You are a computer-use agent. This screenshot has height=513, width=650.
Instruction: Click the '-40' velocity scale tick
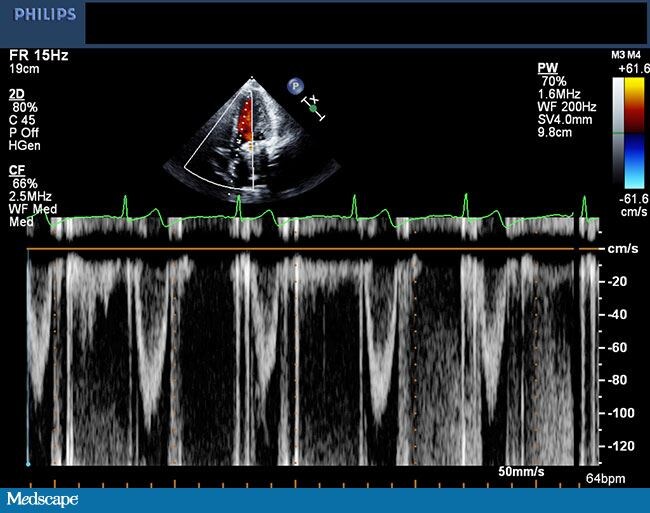tap(617, 315)
